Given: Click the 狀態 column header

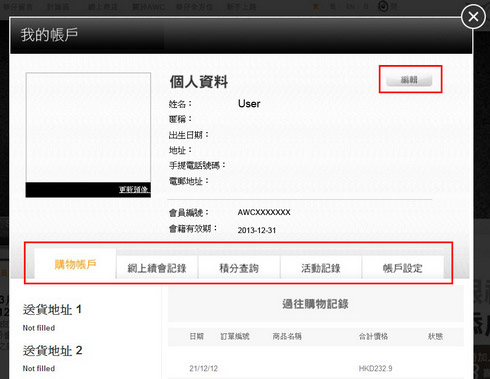Looking at the screenshot, I should 435,336.
